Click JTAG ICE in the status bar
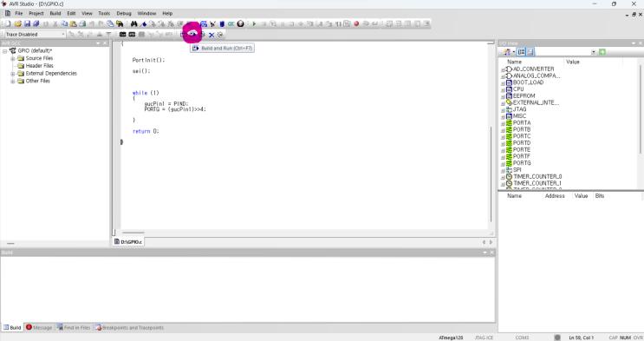The width and height of the screenshot is (644, 341). [484, 338]
